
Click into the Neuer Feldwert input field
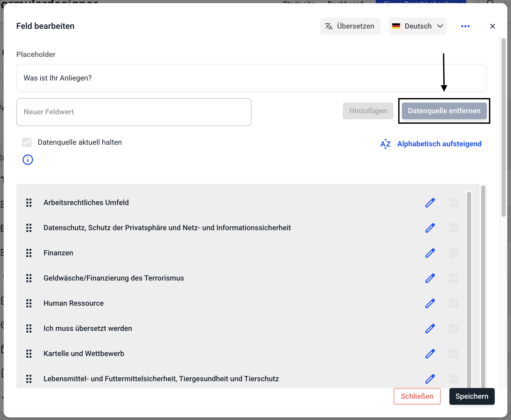[134, 112]
